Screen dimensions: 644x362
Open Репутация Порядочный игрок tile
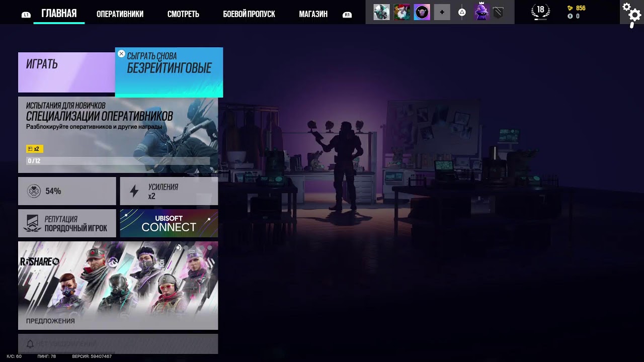click(x=67, y=223)
